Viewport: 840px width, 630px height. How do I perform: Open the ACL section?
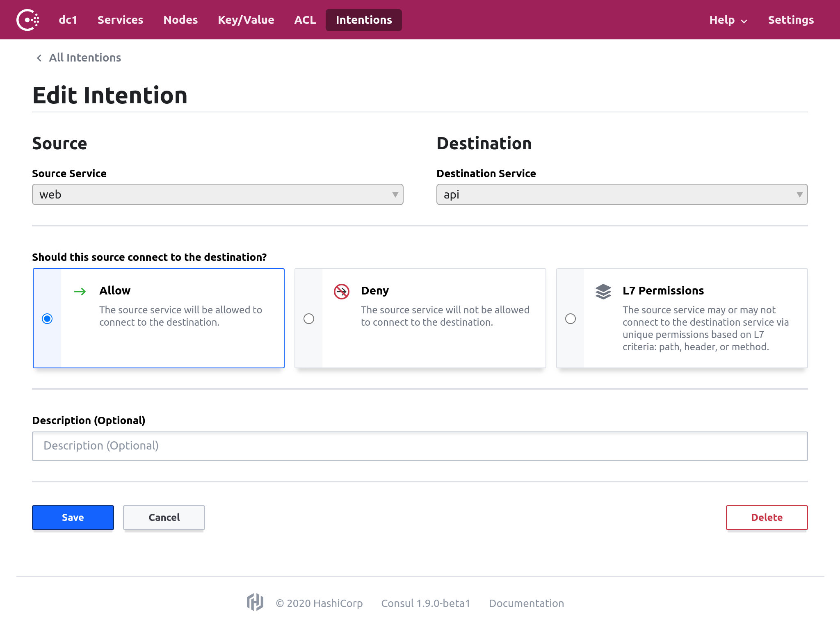pyautogui.click(x=305, y=20)
